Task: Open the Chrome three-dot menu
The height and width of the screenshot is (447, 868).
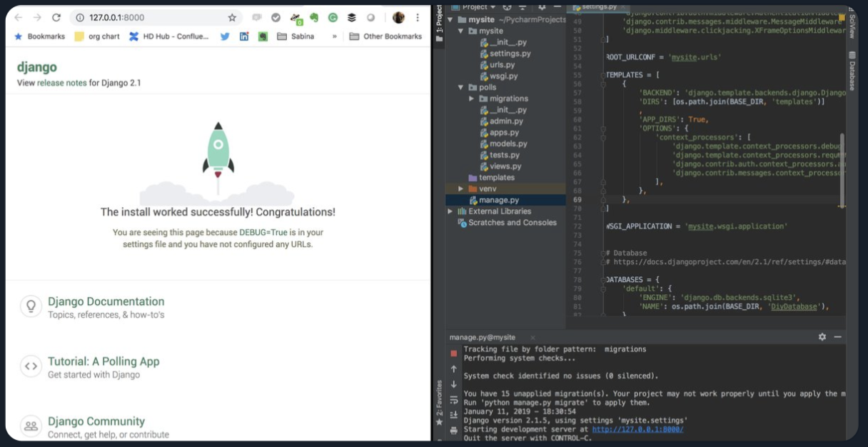Action: (x=418, y=17)
